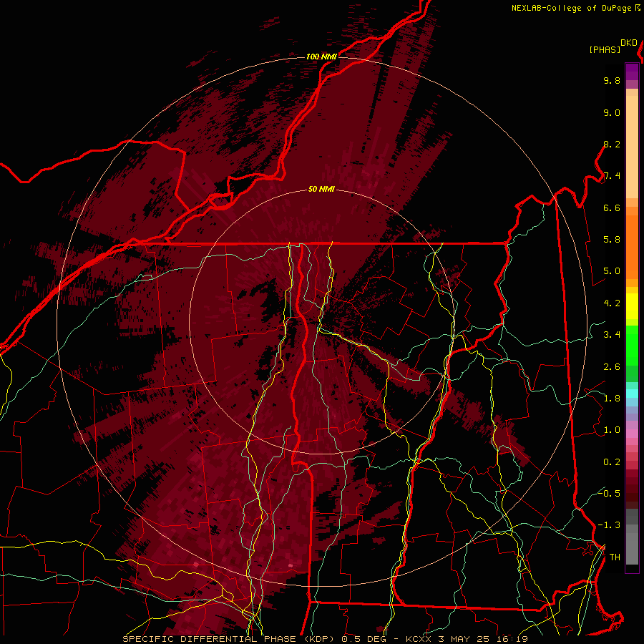The image size is (644, 644).
Task: Click the cyan segment of color bar
Action: click(x=632, y=394)
